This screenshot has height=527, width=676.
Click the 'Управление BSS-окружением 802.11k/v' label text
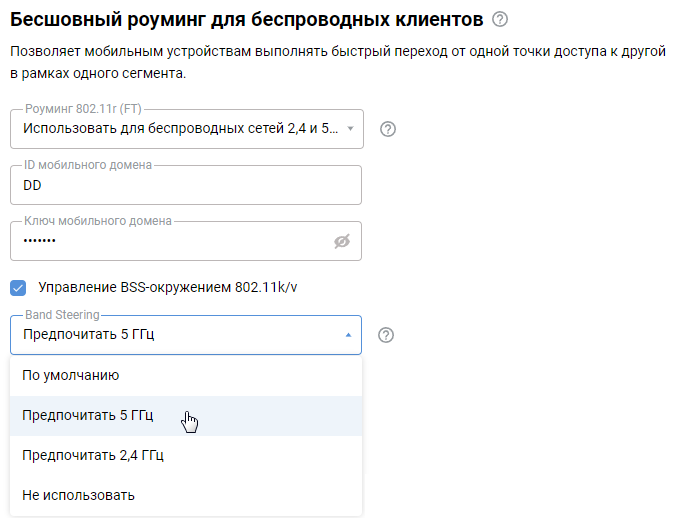pyautogui.click(x=167, y=287)
